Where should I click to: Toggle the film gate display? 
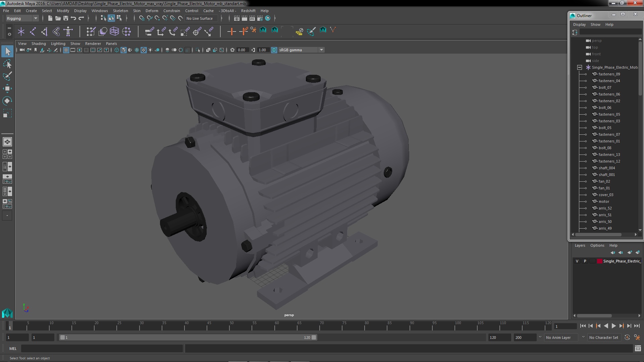point(73,50)
